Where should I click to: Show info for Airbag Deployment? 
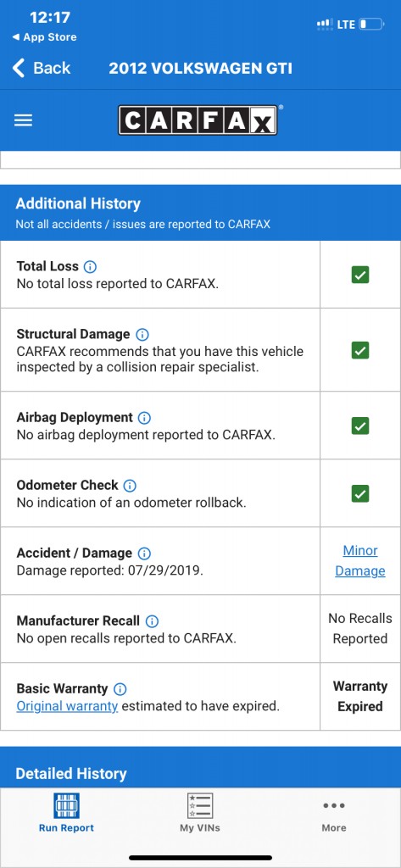[144, 417]
